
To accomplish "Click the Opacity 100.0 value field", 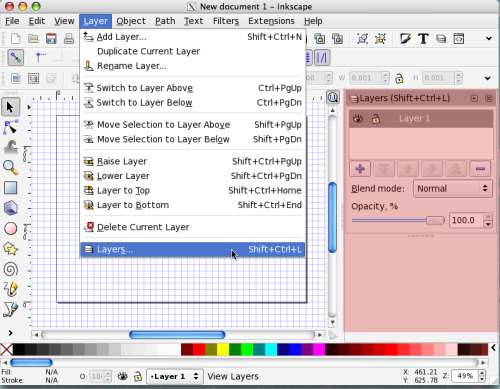I will point(467,220).
